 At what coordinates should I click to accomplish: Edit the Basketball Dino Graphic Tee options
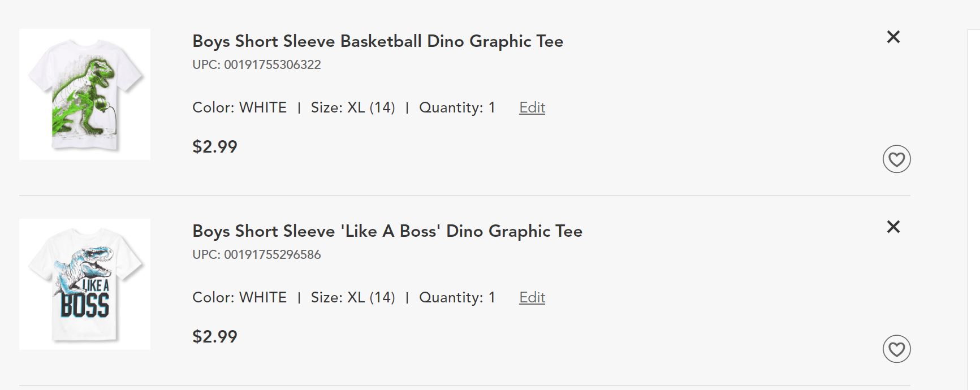[532, 107]
